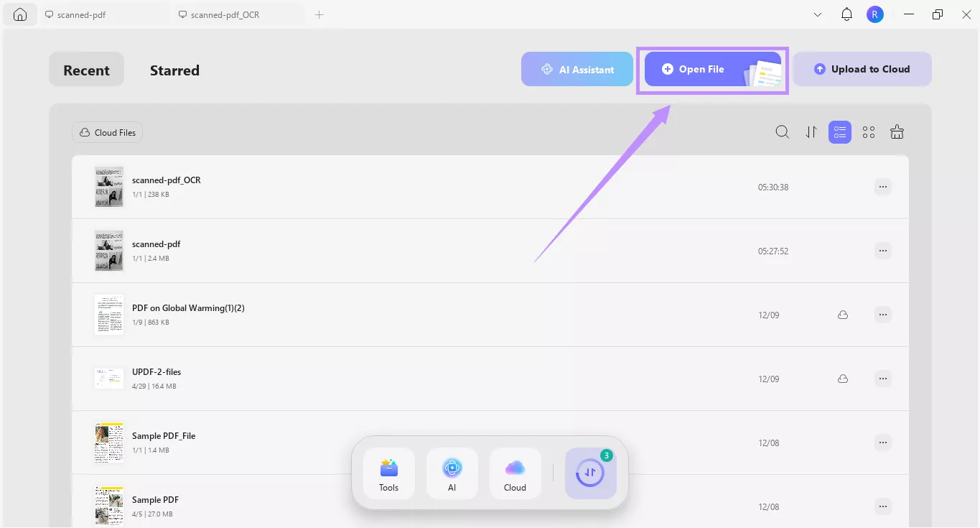Screen dimensions: 980x528
Task: Click the sync tasks icon with badge
Action: point(590,473)
